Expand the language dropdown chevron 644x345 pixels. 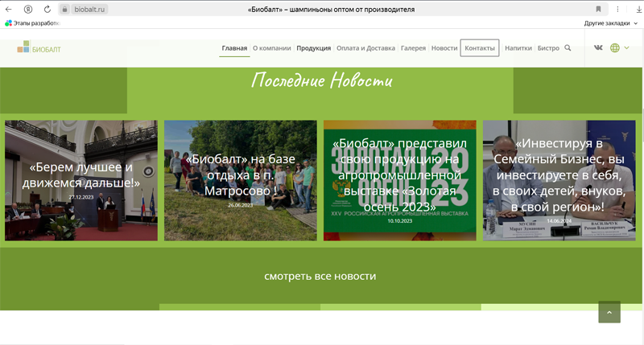[x=627, y=48]
